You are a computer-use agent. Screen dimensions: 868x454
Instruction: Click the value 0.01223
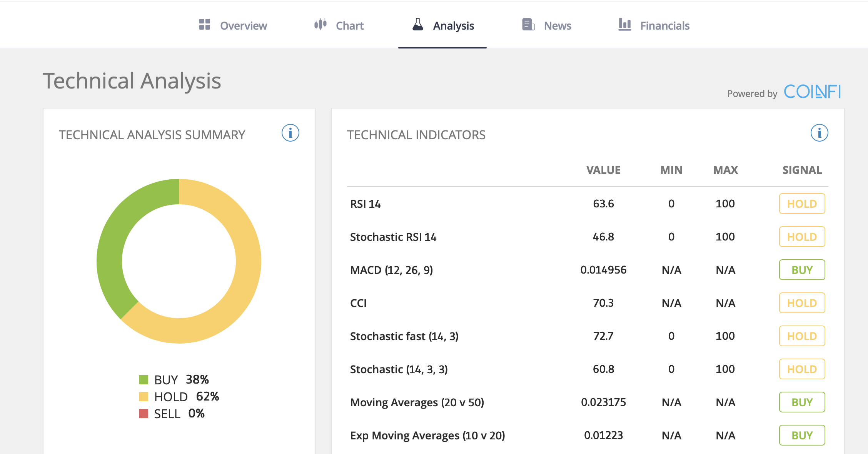[603, 435]
